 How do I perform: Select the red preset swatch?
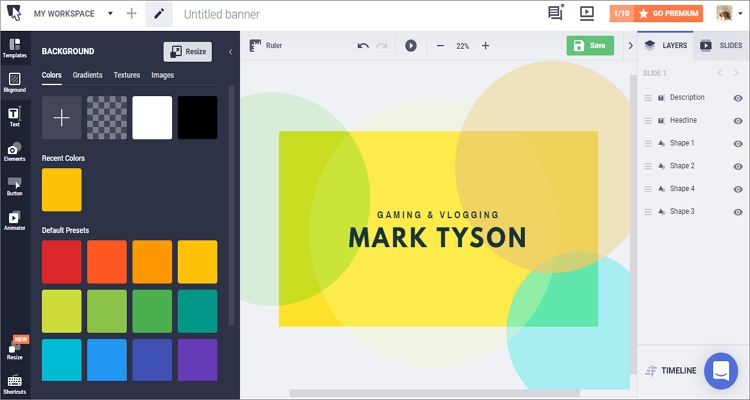(62, 262)
